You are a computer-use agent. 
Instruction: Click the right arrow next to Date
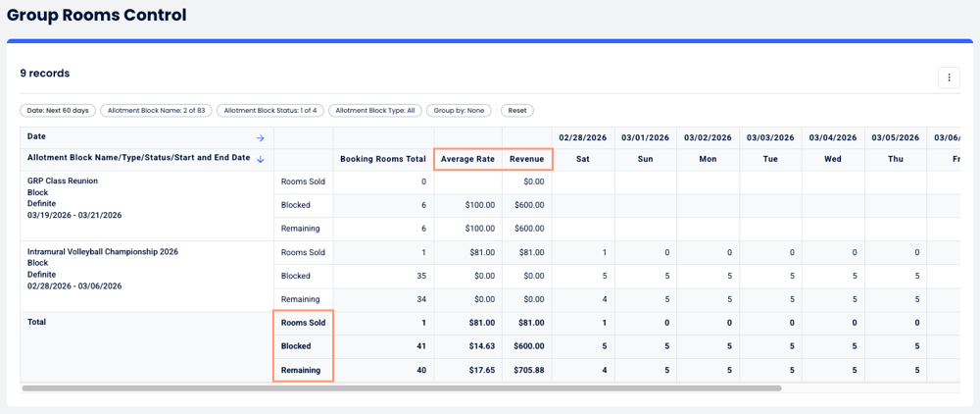pos(260,138)
